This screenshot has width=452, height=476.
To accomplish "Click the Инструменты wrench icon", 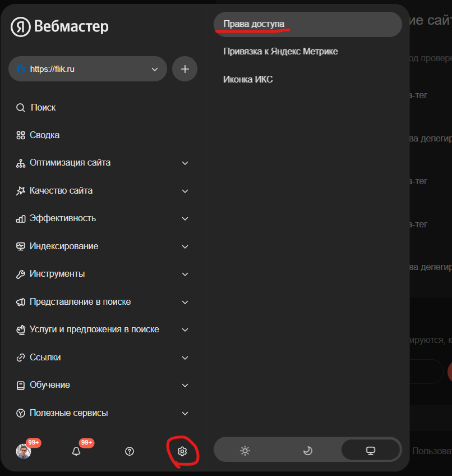I will (x=21, y=274).
